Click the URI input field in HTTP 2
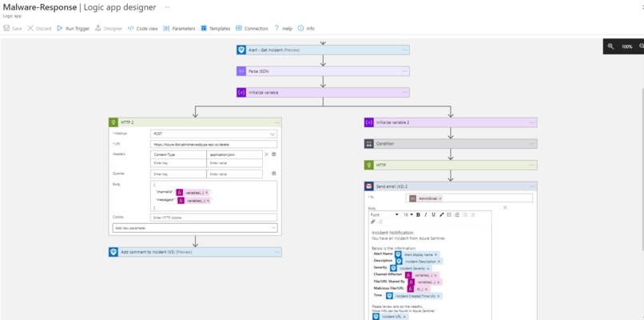644x320 pixels. [213, 144]
